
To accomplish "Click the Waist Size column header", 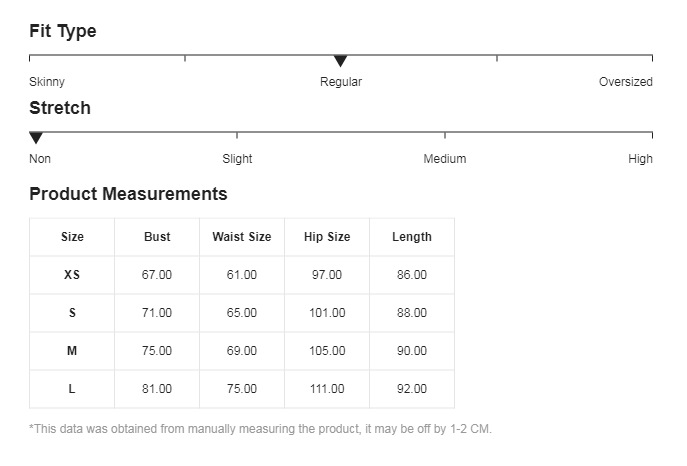I will pos(242,237).
